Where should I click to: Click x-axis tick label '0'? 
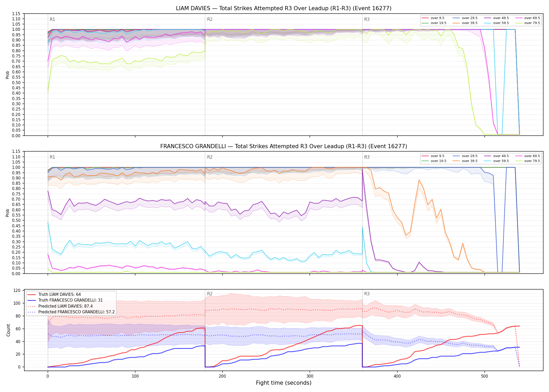point(48,376)
